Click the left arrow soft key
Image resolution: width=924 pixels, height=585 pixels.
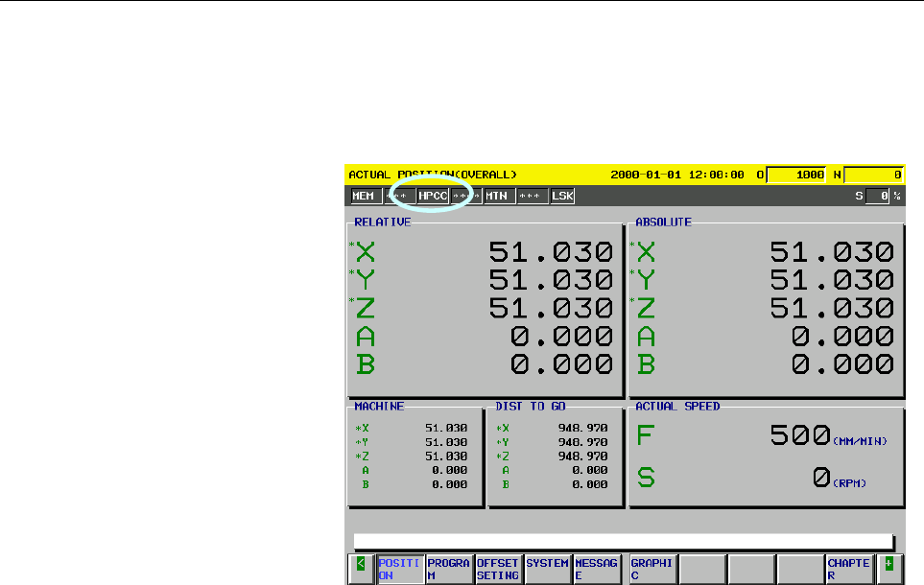tap(361, 569)
